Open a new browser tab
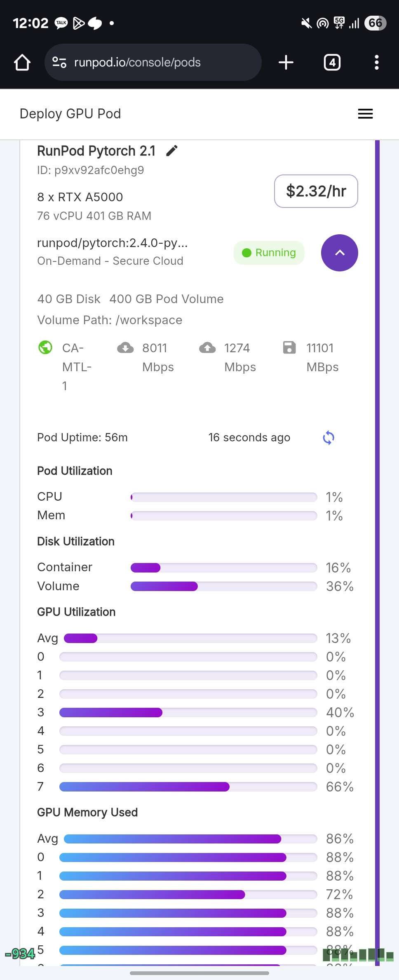399x980 pixels. coord(286,63)
